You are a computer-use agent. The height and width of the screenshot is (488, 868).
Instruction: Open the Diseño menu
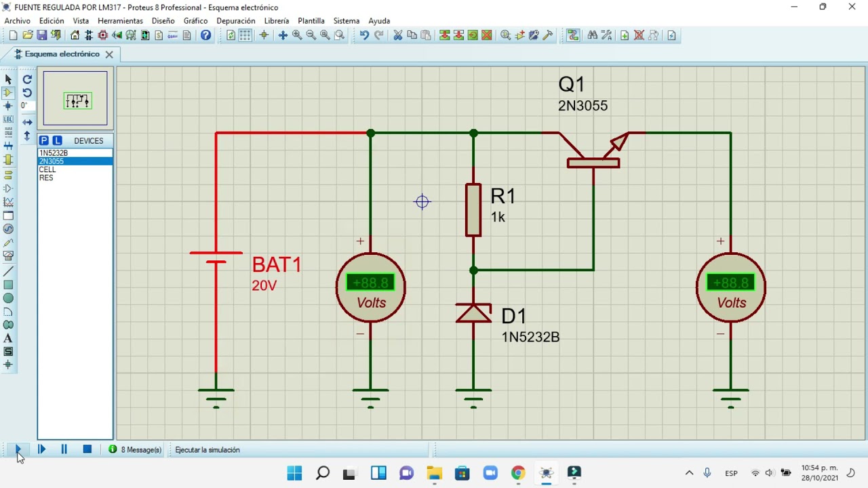pos(163,21)
